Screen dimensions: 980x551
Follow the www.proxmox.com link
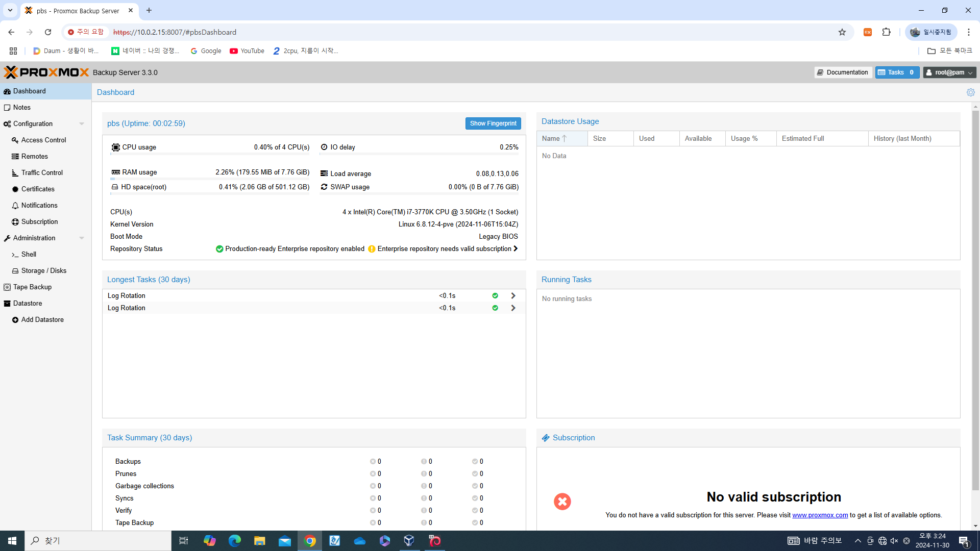820,515
